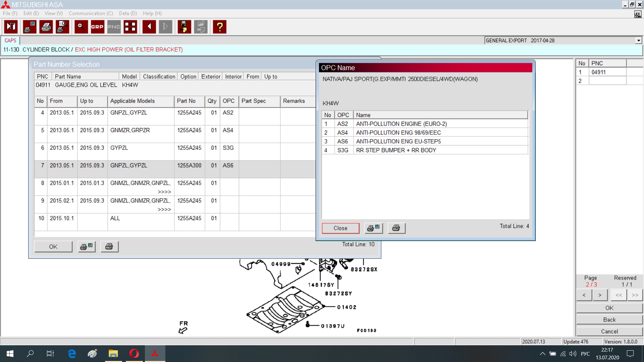Click the printer icon in OPC Name dialog
Viewport: 644px width, 362px height.
tap(396, 228)
